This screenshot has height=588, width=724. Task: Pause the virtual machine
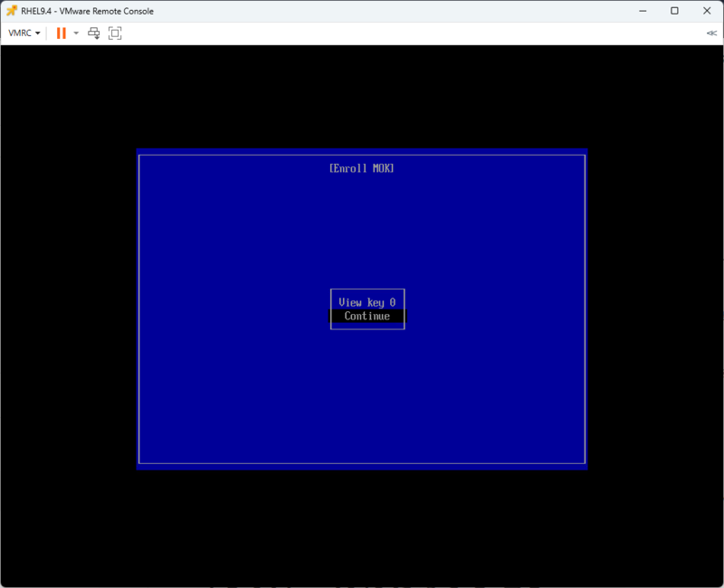[61, 33]
